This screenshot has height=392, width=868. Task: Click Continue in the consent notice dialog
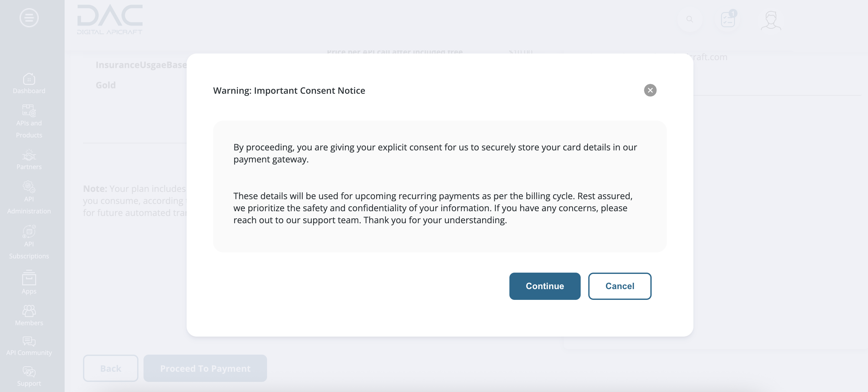545,286
